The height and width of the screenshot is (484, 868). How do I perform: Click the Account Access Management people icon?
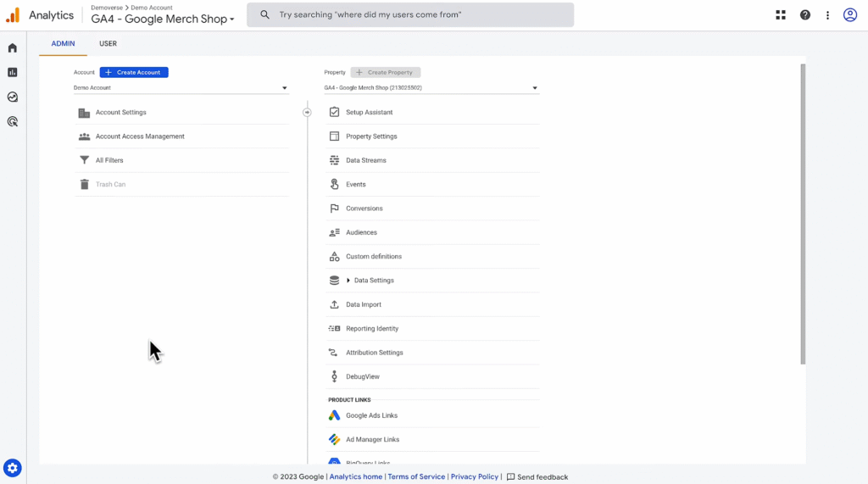[84, 136]
